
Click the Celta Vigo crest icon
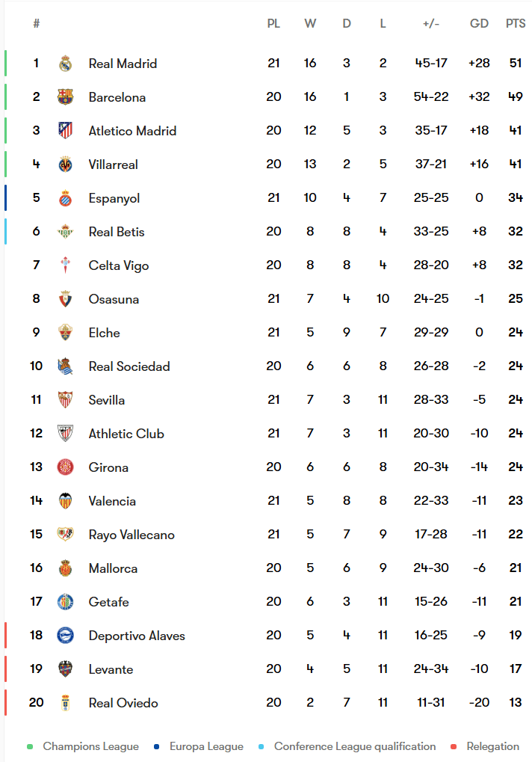click(x=65, y=265)
